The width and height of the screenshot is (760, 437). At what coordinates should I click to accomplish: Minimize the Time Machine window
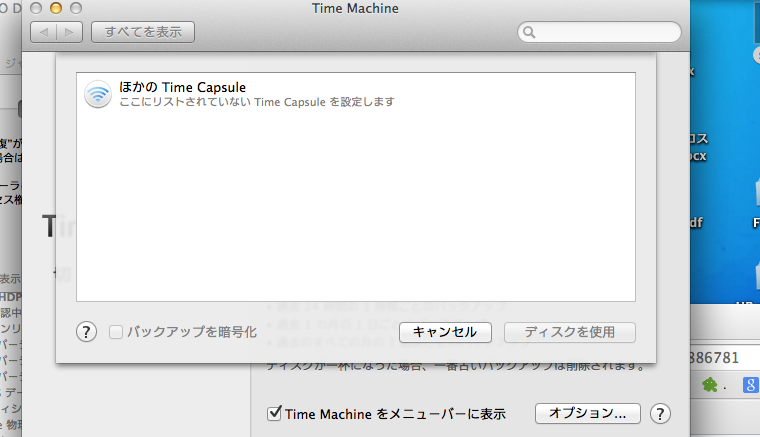click(x=56, y=8)
